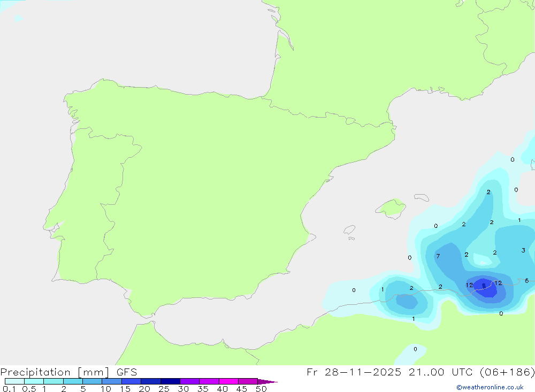Pick the 5–10 mm legend swatch
Screen dimensions: 535x392
(93, 381)
